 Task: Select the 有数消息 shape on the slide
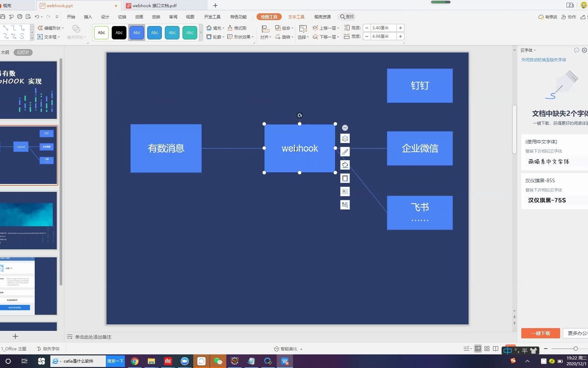point(166,148)
